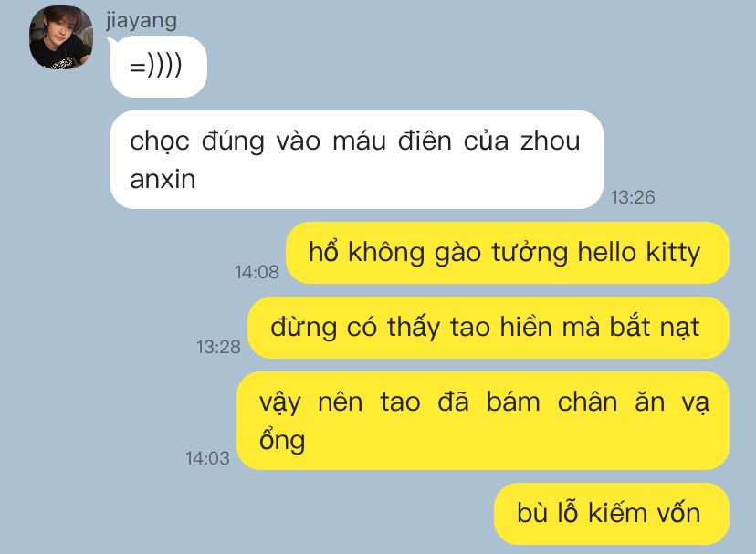Click the word "nạt" in the yellow bubble
Image resolution: width=756 pixels, height=554 pixels.
[680, 328]
